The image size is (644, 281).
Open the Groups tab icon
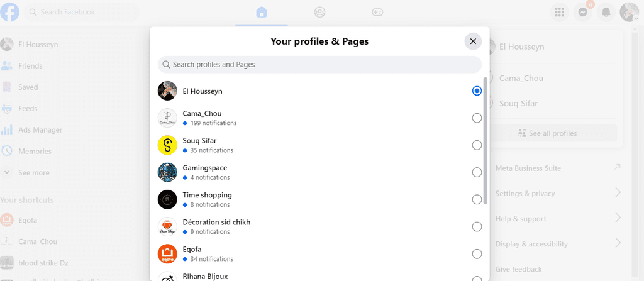[319, 13]
